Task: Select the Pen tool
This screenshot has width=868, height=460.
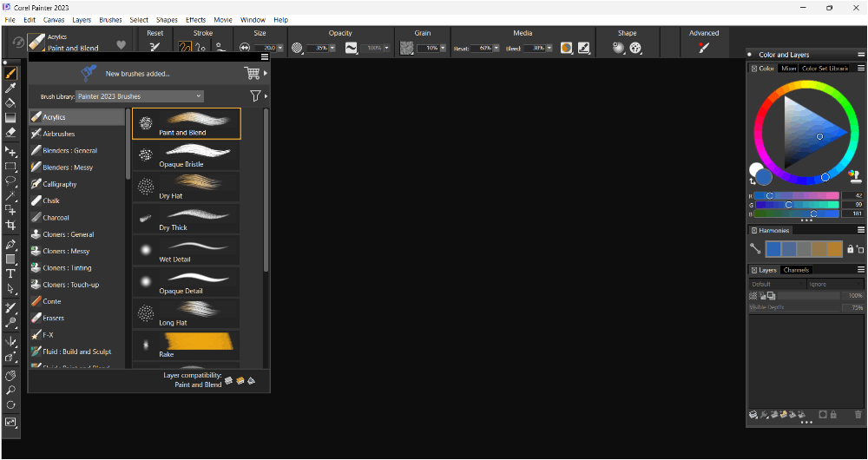Action: [x=10, y=244]
